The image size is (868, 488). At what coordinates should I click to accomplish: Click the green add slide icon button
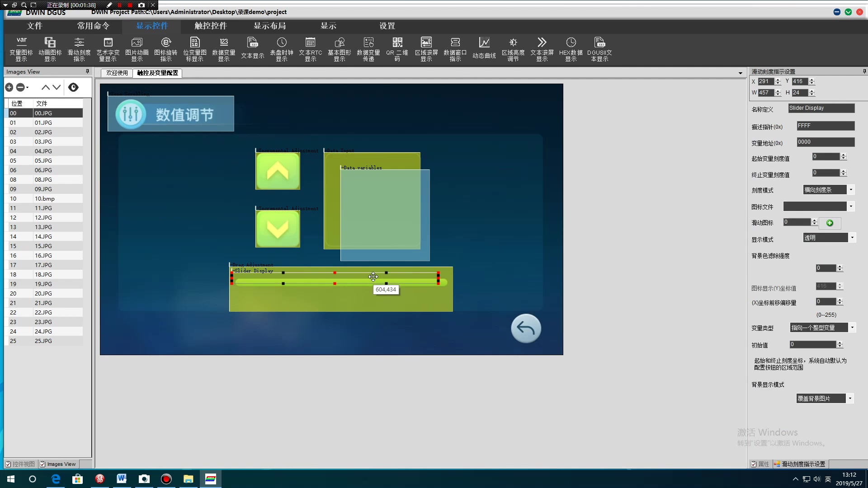tap(830, 223)
